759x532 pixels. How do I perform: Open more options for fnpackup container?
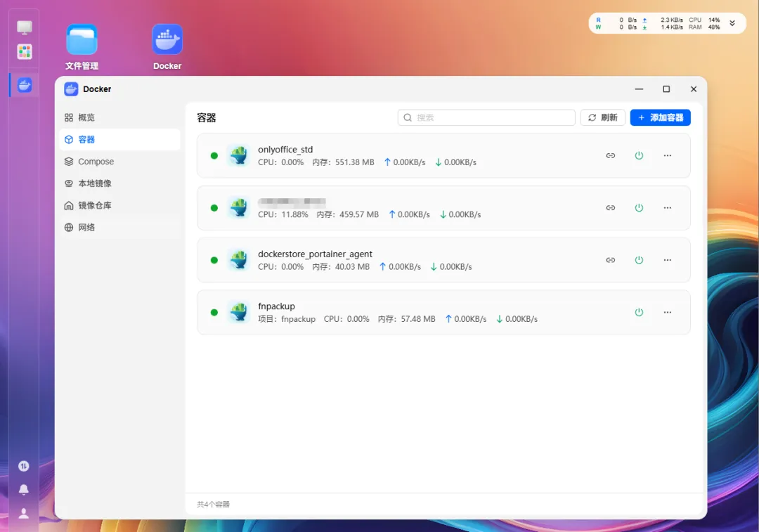668,312
